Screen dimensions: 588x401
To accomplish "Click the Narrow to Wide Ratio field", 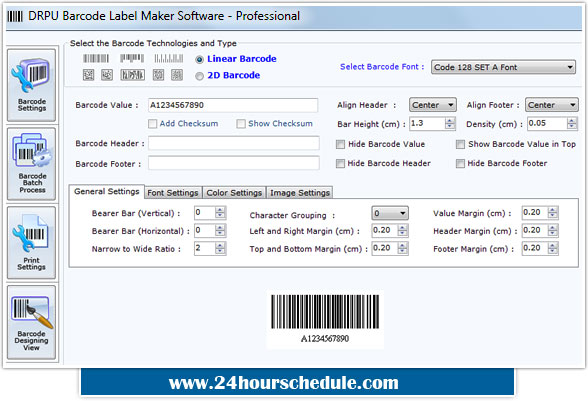I will pos(205,248).
